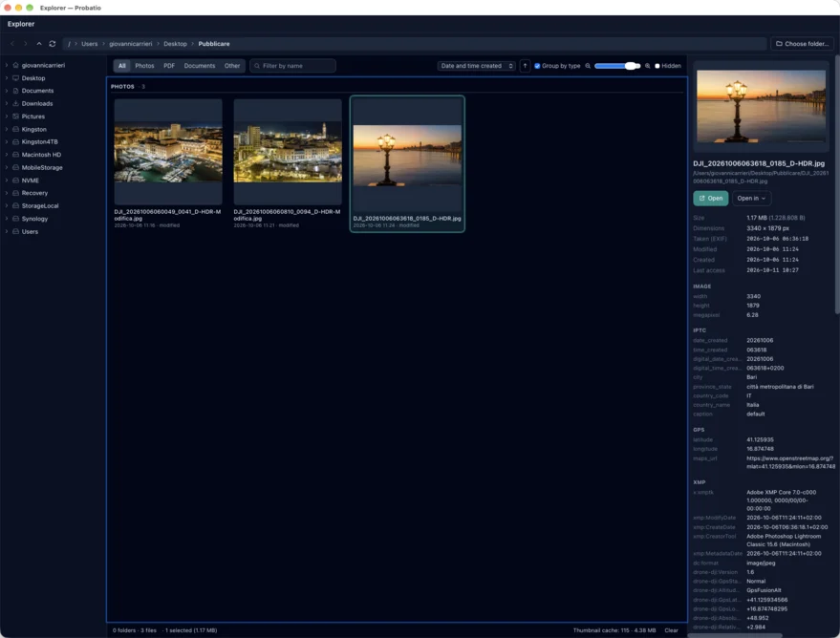Go up one folder level
This screenshot has height=638, width=840.
click(x=39, y=44)
